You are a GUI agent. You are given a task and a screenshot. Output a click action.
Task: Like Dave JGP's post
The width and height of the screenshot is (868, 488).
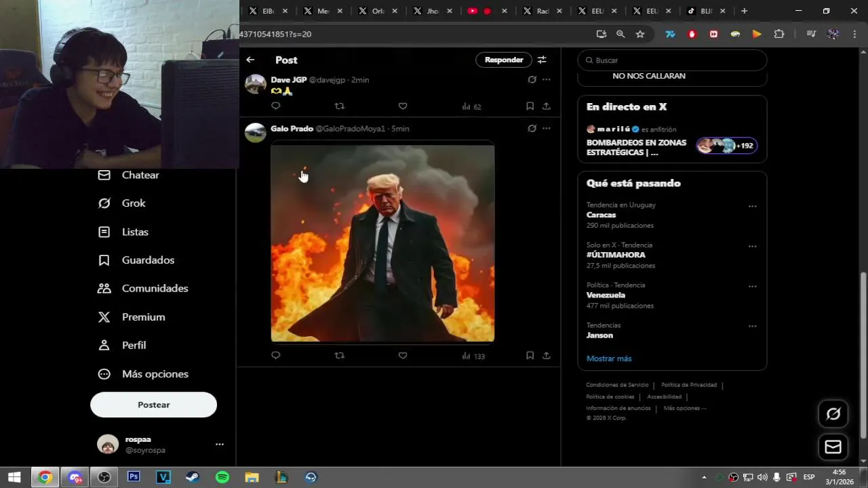click(403, 106)
